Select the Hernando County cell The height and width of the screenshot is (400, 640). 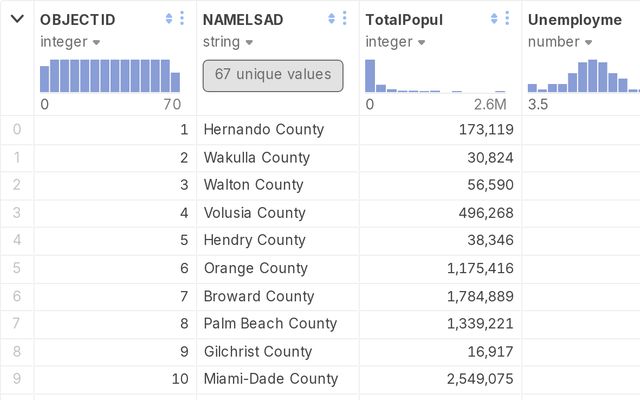point(264,129)
